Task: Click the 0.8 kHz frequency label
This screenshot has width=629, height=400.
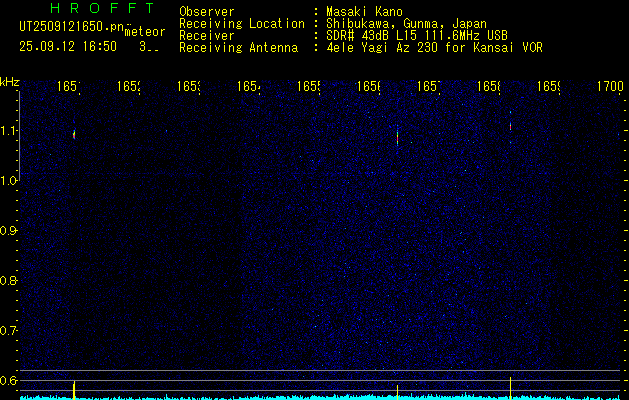Action: pos(8,281)
